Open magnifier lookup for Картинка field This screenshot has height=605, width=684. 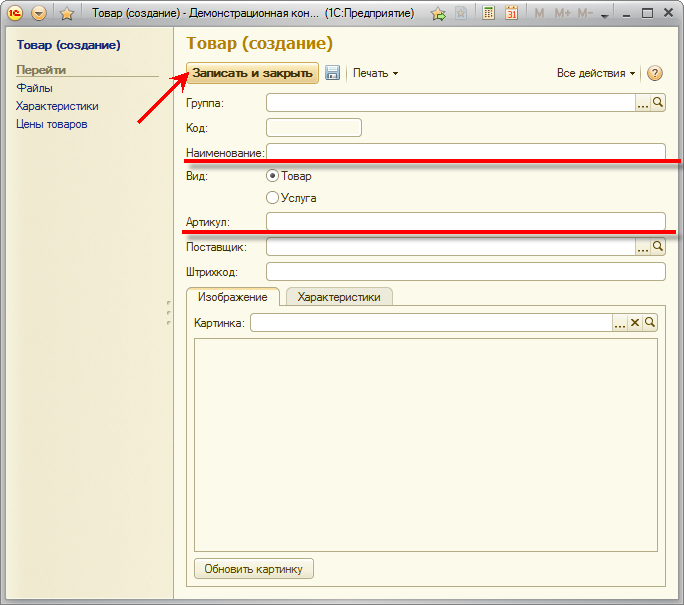(650, 322)
